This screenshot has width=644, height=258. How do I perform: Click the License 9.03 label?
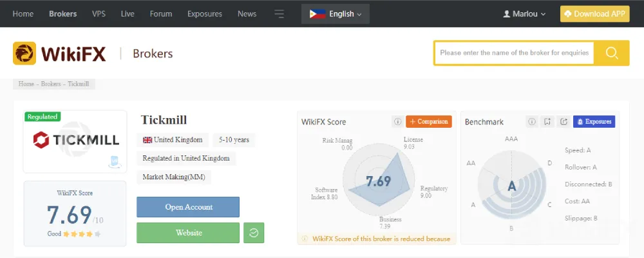tap(413, 143)
